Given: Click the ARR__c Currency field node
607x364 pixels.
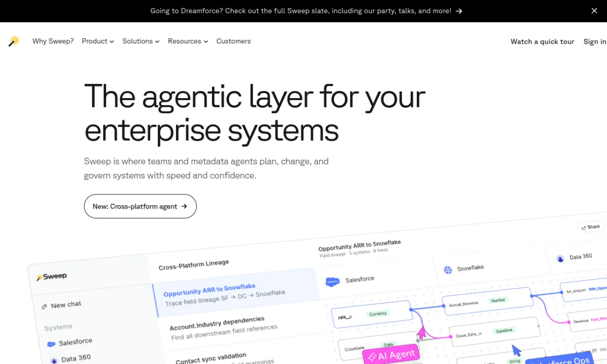Looking at the screenshot, I should click(x=372, y=314).
